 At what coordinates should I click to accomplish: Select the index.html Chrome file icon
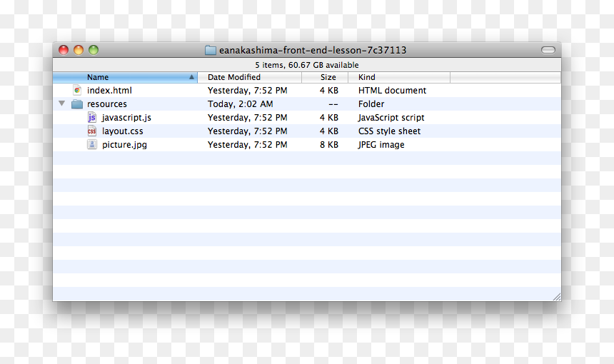point(77,90)
